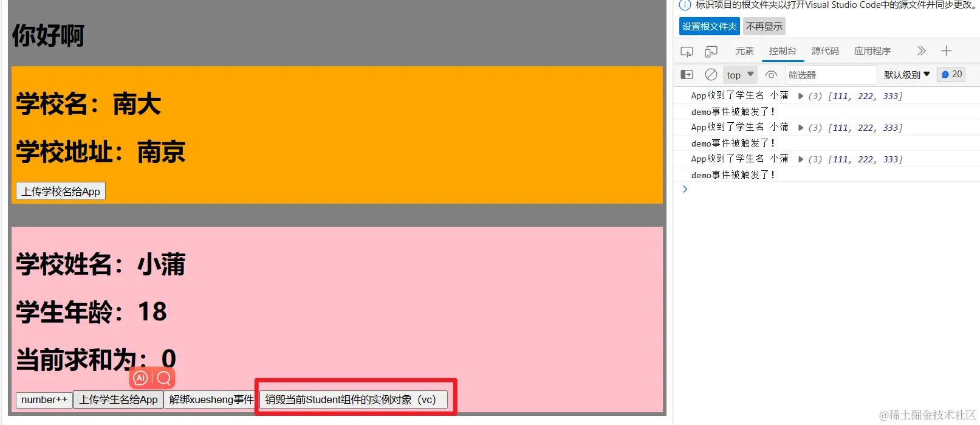Screen dimensions: 980x425
Task: Toggle the device emulation icon
Action: pyautogui.click(x=711, y=52)
